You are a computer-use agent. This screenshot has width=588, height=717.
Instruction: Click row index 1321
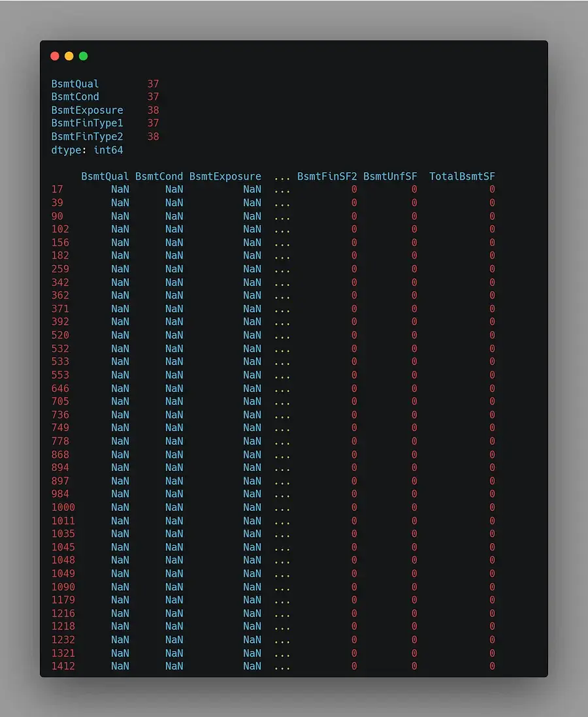(63, 653)
